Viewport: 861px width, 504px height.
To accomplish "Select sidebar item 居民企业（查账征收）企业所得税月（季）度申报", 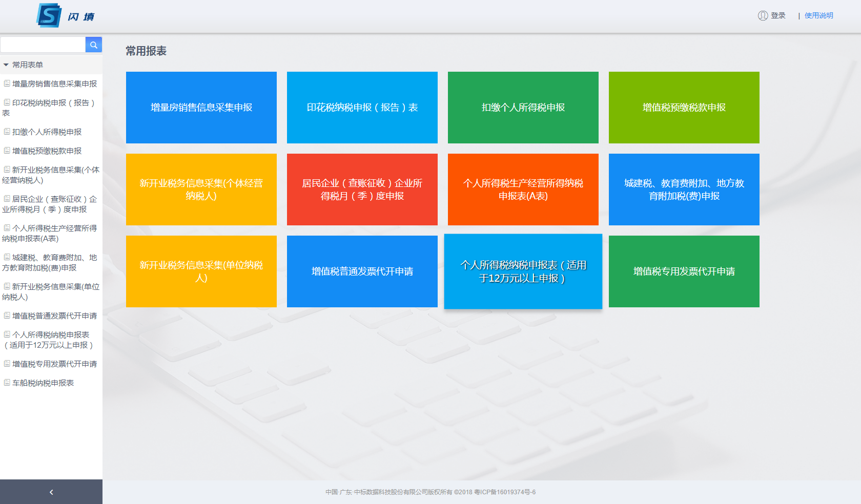I will (51, 204).
